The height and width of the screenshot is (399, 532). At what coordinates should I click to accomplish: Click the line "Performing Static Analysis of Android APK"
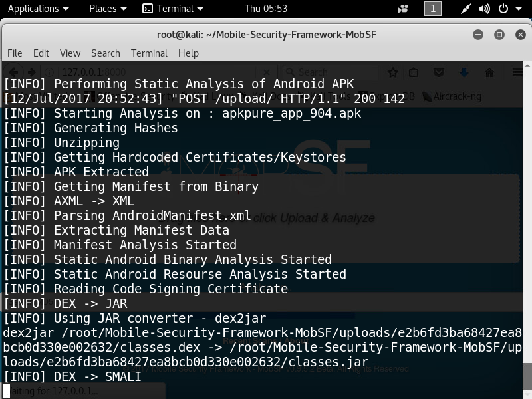click(179, 84)
